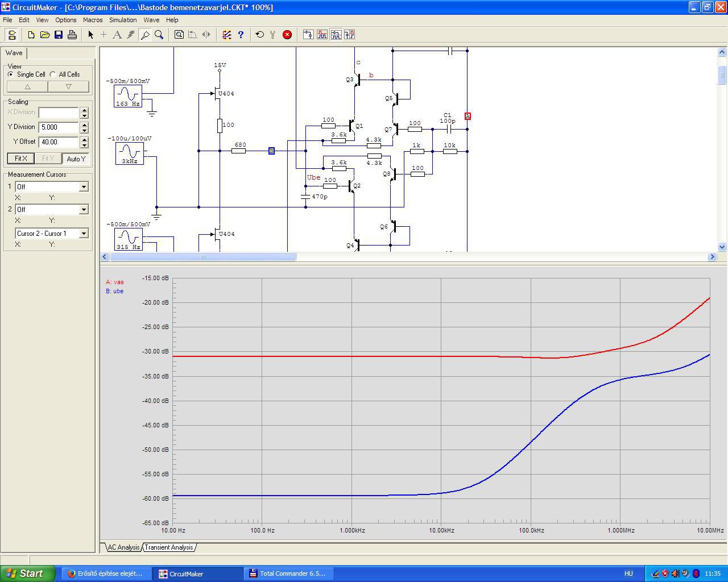Click the red security shield tray icon

[665, 573]
